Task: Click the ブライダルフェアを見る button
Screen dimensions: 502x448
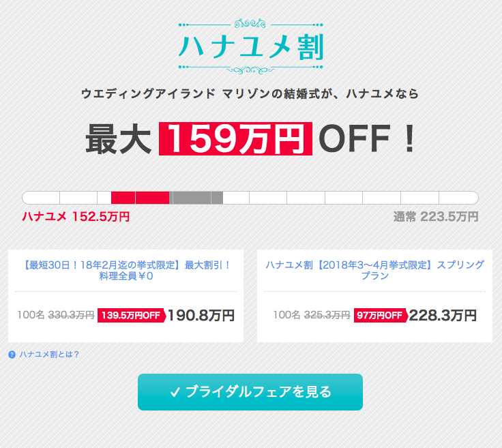Action: point(250,392)
